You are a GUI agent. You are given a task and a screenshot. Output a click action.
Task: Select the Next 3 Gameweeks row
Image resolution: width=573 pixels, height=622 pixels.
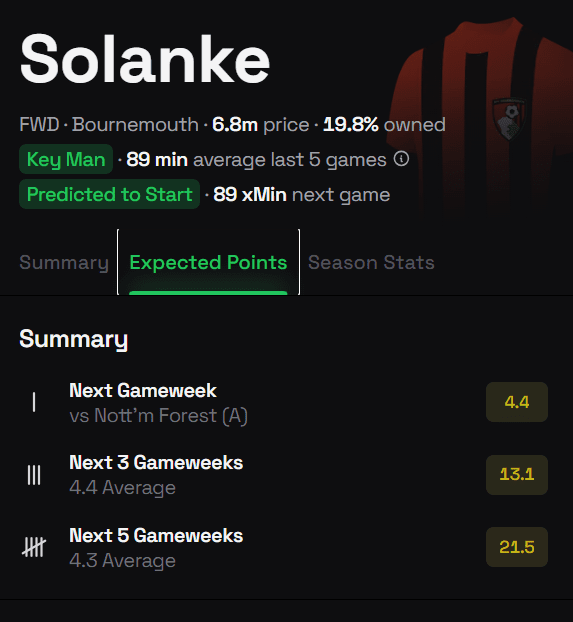284,475
